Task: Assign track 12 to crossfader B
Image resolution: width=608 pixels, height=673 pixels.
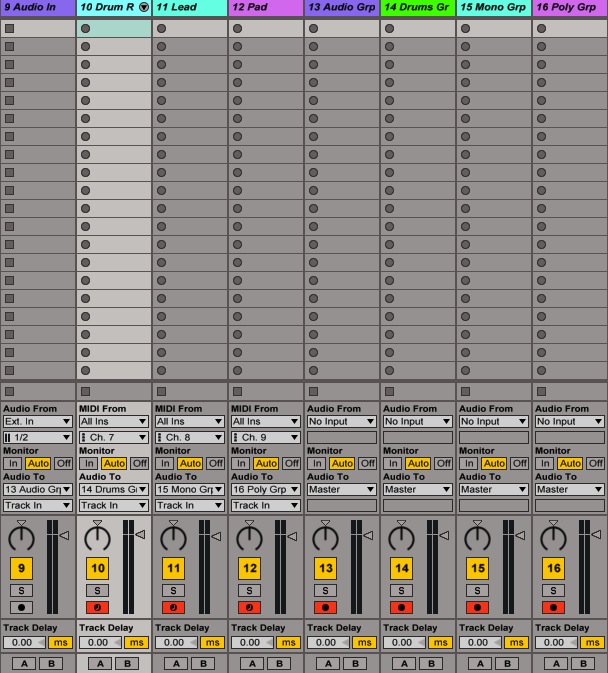Action: (279, 664)
